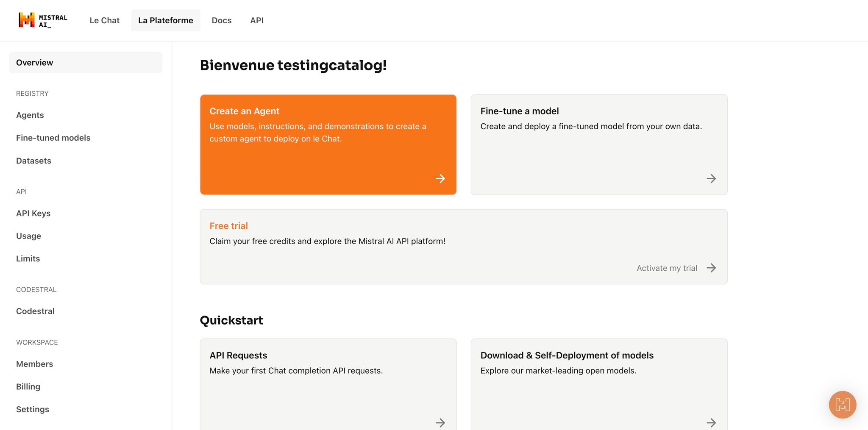Open Fine-tuned models in sidebar
This screenshot has height=430, width=868.
pyautogui.click(x=53, y=138)
